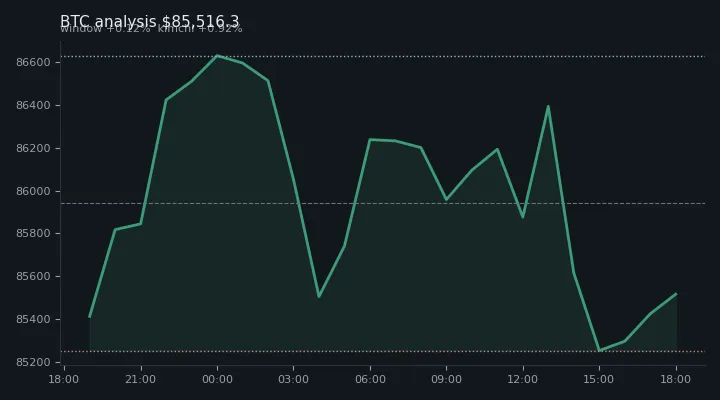
Task: Click the 85200 y-axis label
Action: (33, 362)
